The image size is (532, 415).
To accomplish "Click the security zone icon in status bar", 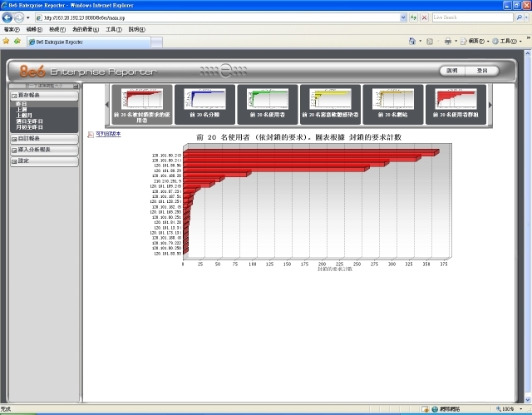I will (x=435, y=409).
